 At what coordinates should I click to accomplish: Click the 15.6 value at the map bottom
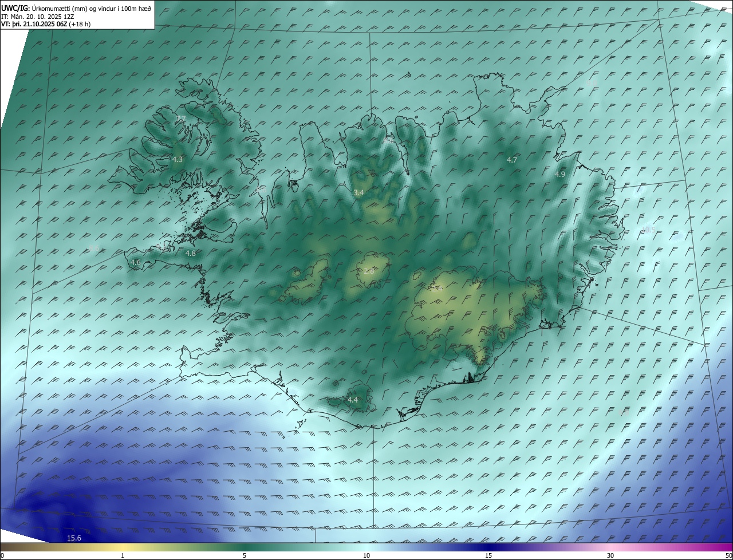[x=74, y=538]
